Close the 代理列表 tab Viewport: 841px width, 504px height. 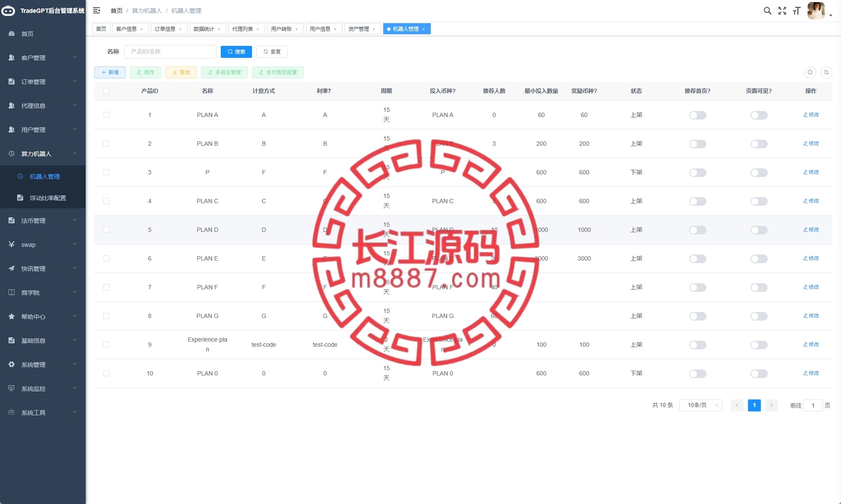pos(258,29)
